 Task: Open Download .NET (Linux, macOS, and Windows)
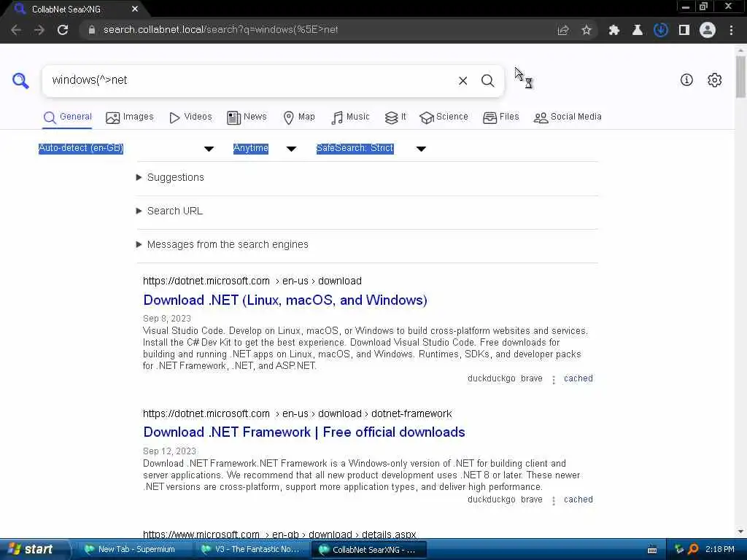(x=285, y=300)
